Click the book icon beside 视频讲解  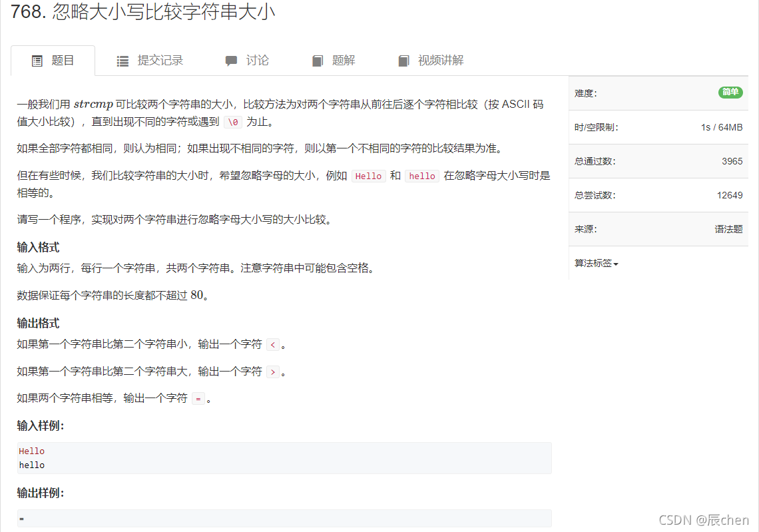tap(403, 60)
